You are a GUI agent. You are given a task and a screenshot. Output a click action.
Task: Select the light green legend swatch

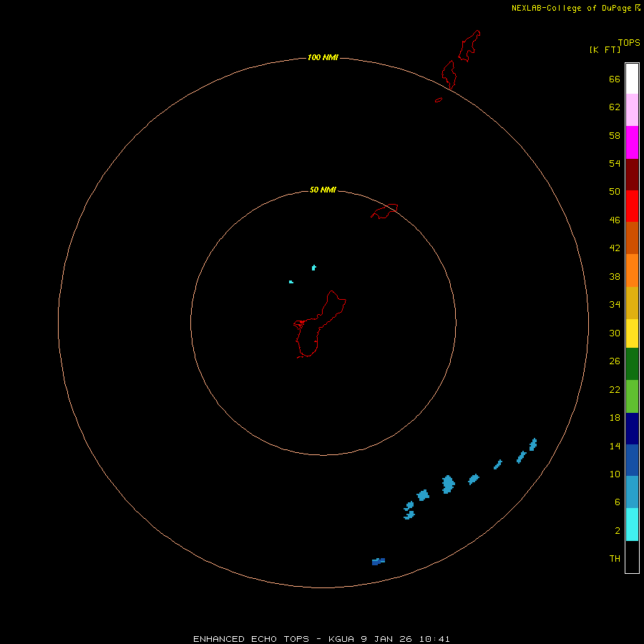point(632,396)
